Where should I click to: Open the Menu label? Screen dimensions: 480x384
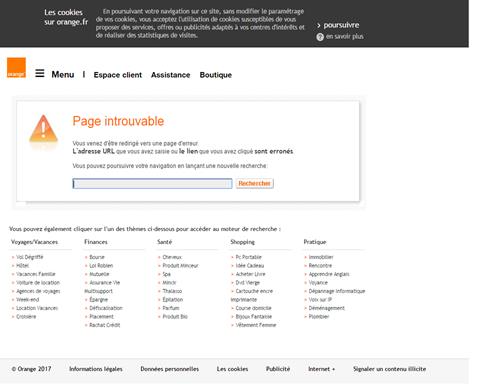pyautogui.click(x=63, y=74)
